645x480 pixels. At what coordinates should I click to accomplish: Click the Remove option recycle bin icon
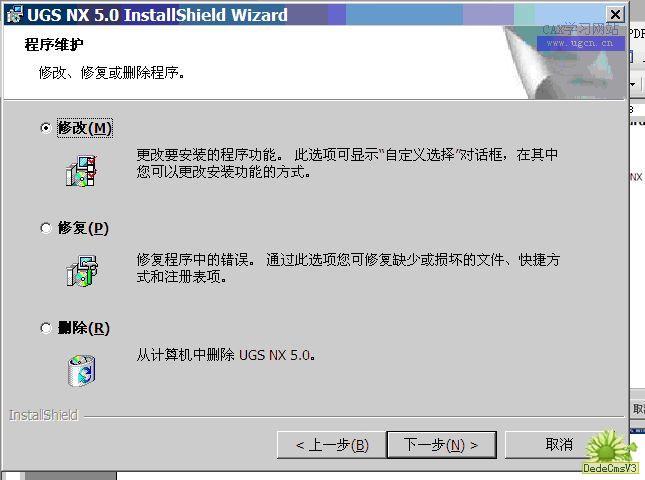coord(81,370)
